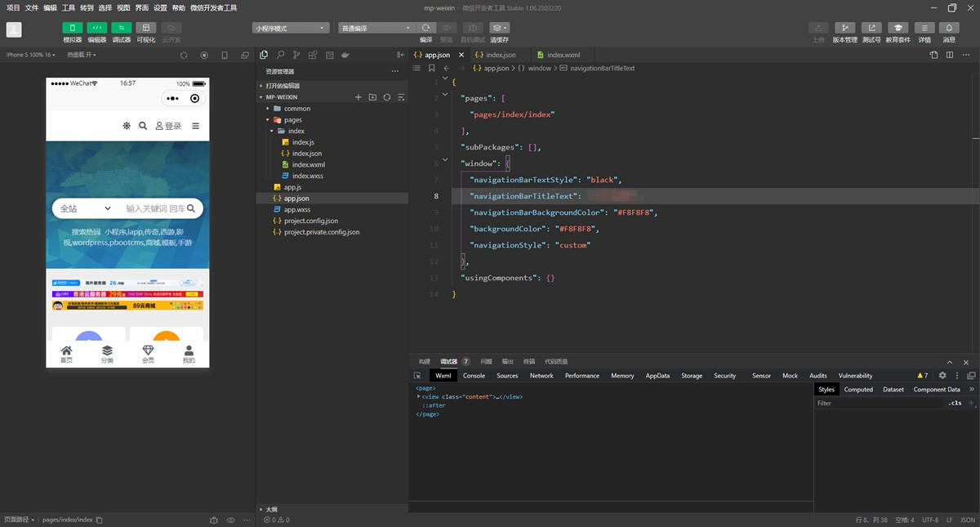Collapse the pages folder in file tree
Viewport: 980px width, 527px height.
coord(268,120)
